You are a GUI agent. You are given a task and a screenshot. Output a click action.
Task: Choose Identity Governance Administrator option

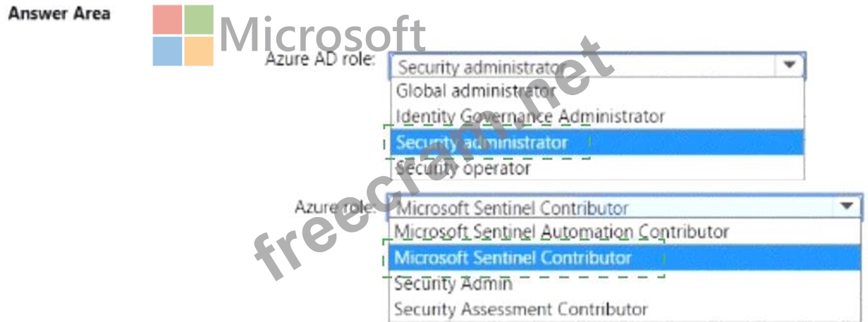pos(530,116)
